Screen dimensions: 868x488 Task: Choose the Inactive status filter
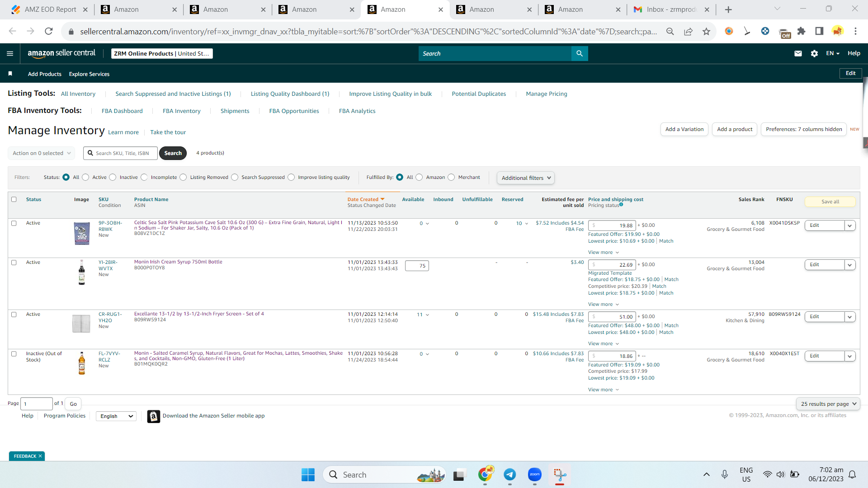click(113, 177)
